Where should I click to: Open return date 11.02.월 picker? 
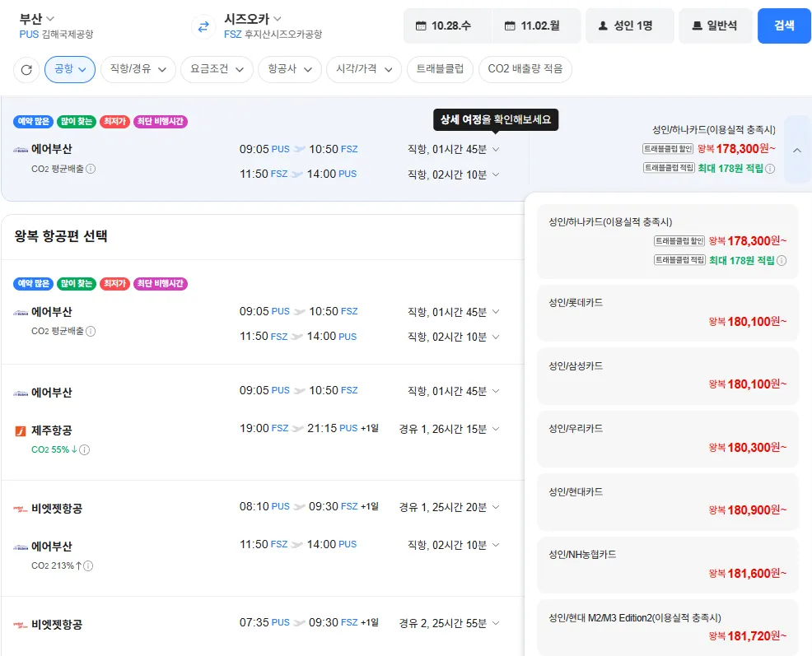(536, 26)
